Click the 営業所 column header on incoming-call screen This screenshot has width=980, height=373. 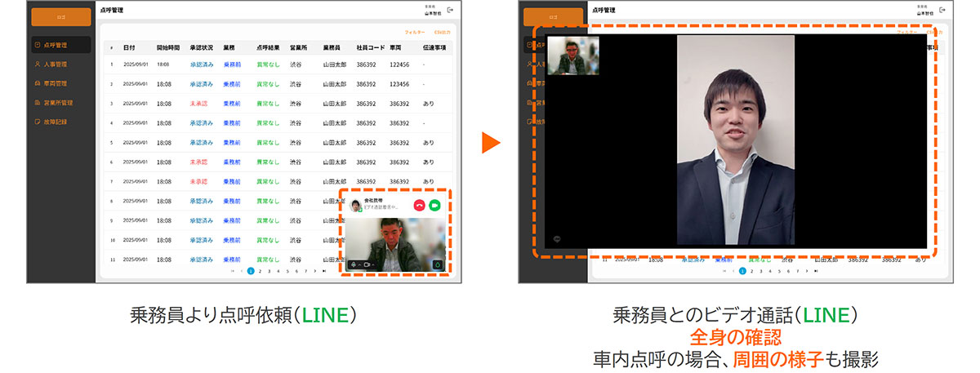297,47
